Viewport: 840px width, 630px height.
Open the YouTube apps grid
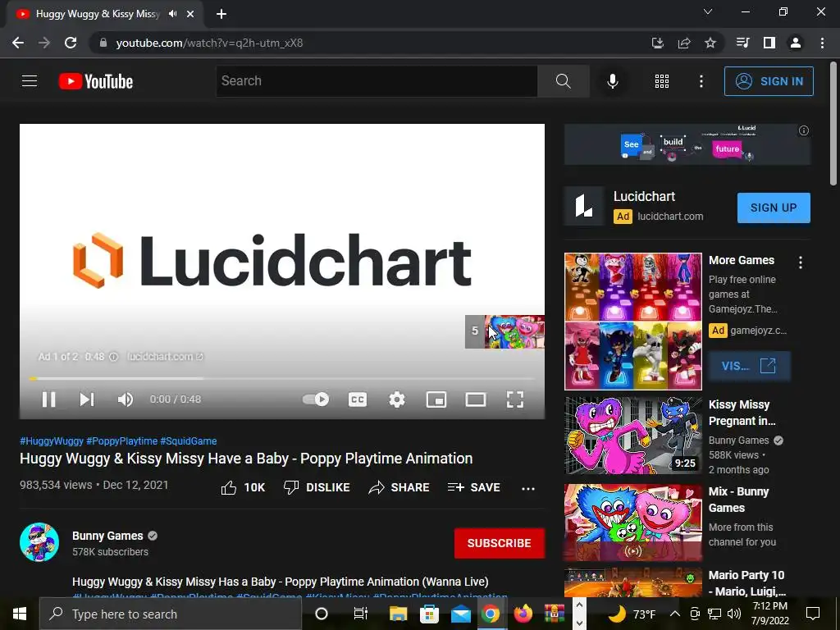coord(662,81)
